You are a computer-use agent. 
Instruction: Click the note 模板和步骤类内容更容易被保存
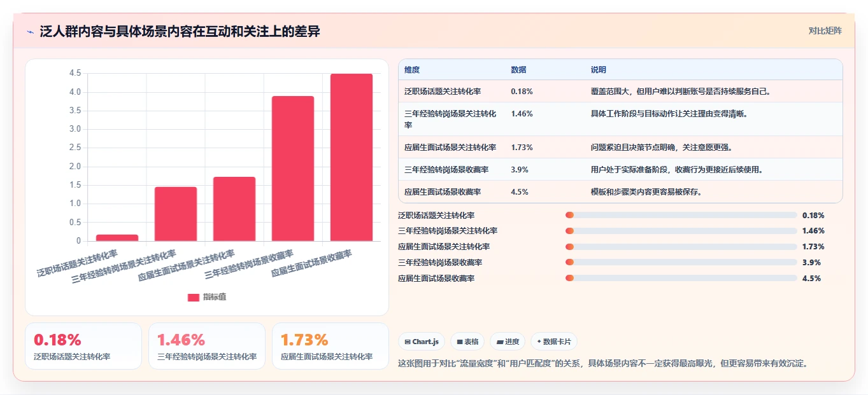(x=646, y=192)
